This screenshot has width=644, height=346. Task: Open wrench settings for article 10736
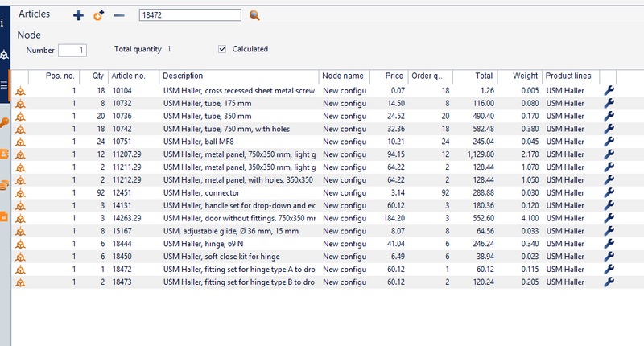click(x=609, y=116)
